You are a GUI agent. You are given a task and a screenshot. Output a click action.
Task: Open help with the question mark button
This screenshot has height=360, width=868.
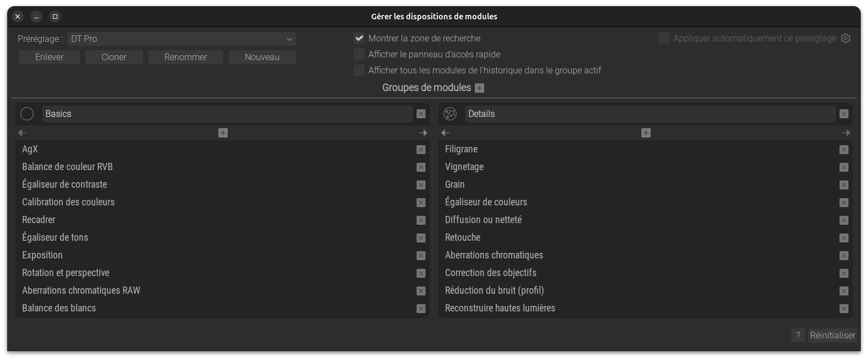tap(798, 335)
